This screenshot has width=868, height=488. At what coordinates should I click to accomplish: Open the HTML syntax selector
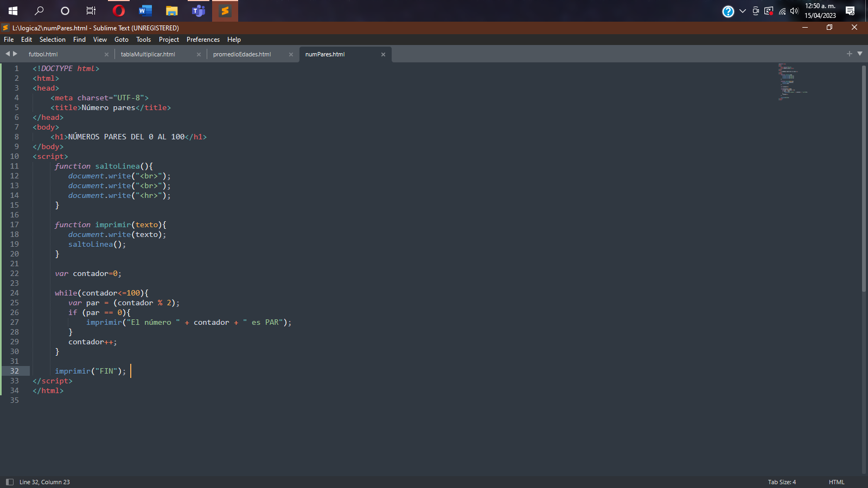[x=837, y=482]
